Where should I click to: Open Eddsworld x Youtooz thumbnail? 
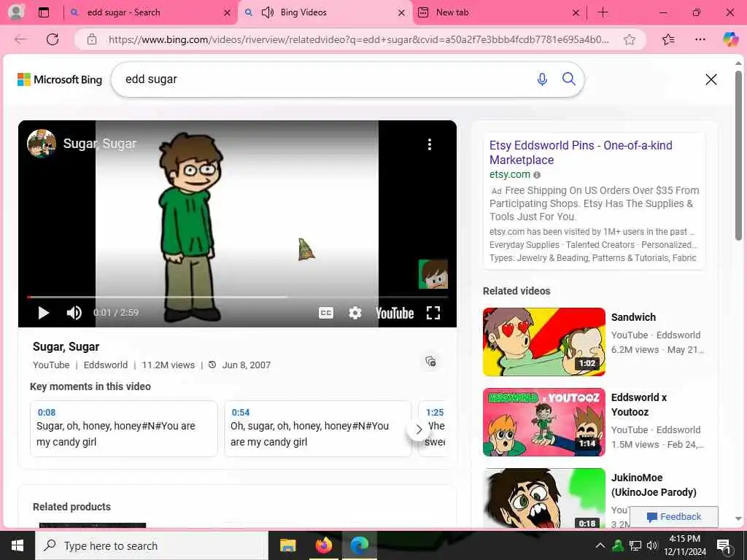click(544, 422)
